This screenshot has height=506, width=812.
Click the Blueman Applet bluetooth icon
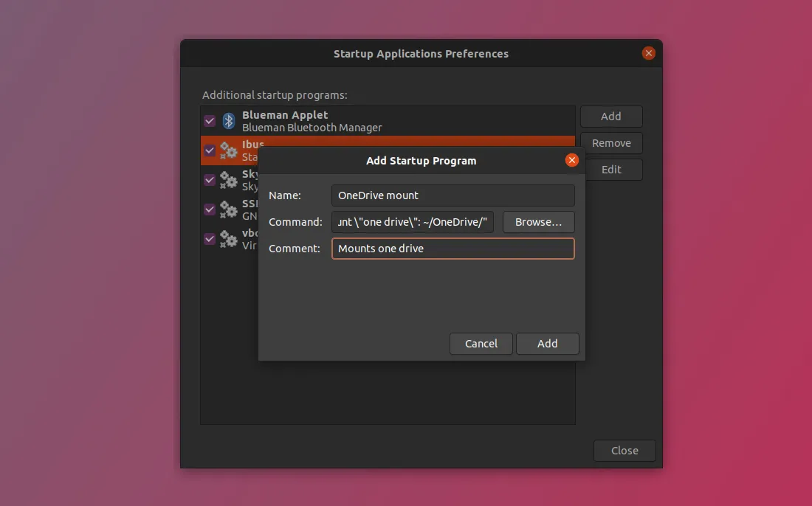coord(228,121)
